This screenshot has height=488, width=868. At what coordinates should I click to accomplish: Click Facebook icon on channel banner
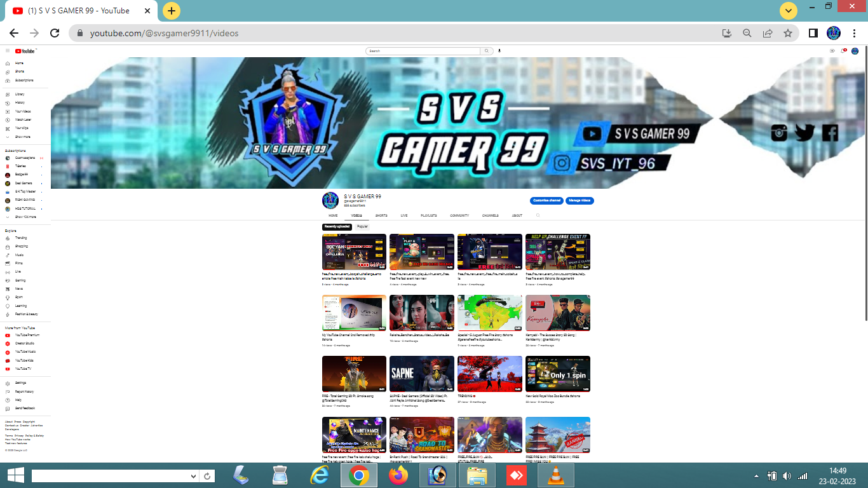click(830, 133)
